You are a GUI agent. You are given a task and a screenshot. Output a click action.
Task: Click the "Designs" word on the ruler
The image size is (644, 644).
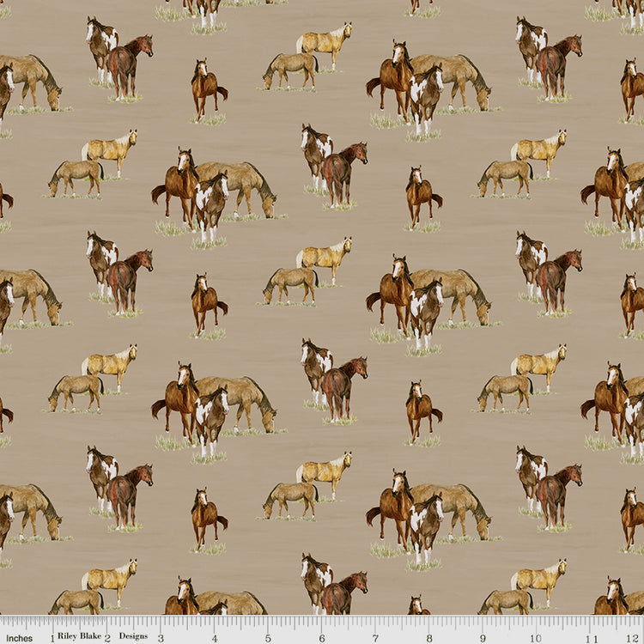(133, 636)
